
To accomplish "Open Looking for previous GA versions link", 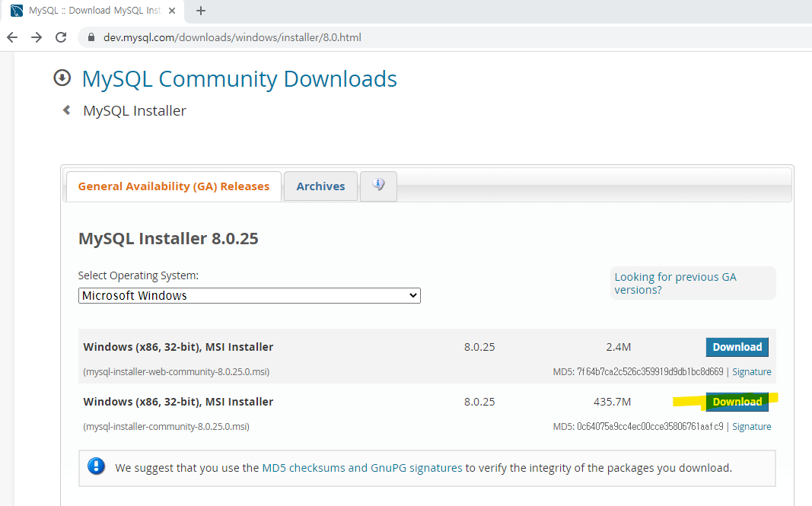I will [675, 283].
